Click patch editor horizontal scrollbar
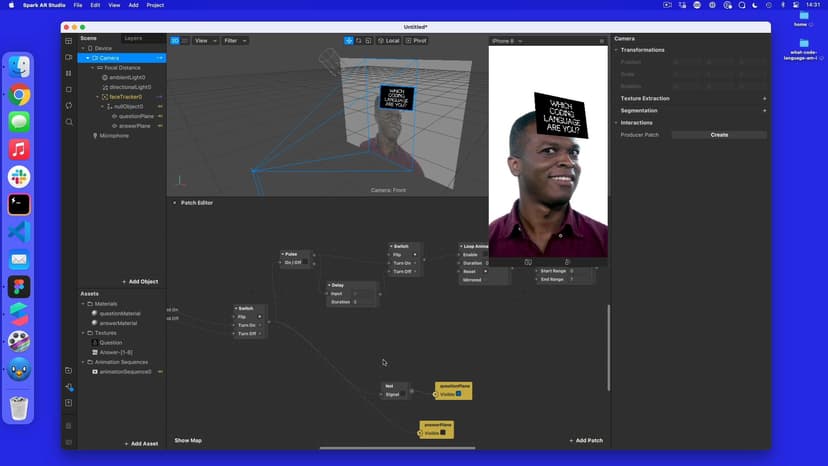 (397, 449)
